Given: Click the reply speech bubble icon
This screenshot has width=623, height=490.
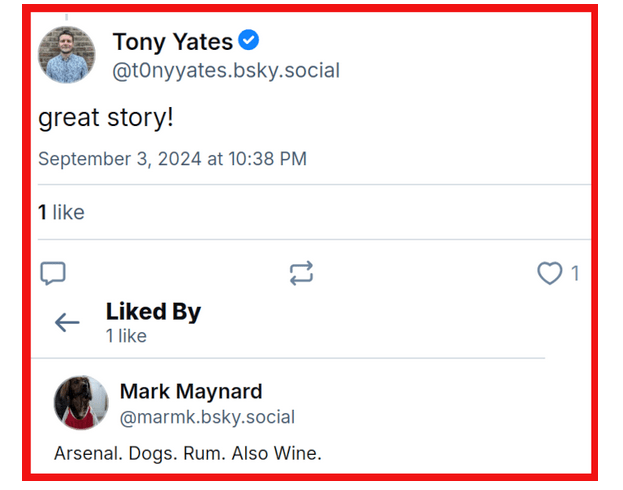Looking at the screenshot, I should pos(53,273).
